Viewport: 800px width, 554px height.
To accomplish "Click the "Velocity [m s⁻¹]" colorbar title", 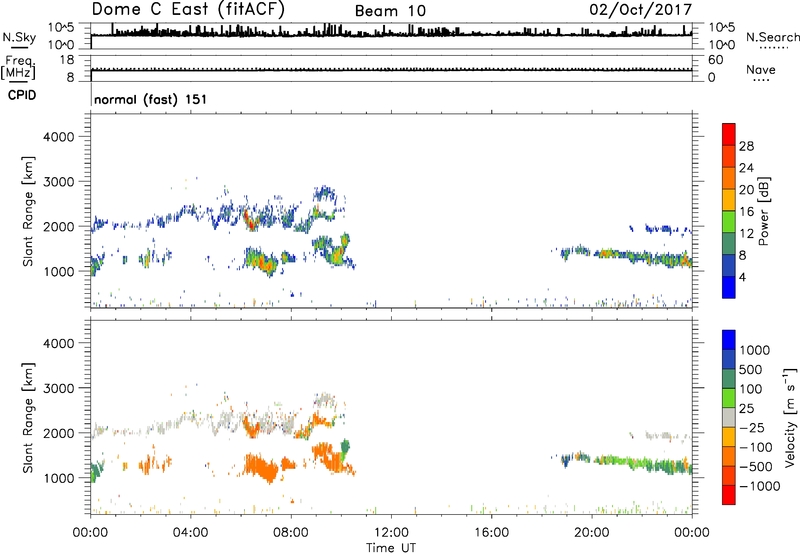I will (790, 417).
